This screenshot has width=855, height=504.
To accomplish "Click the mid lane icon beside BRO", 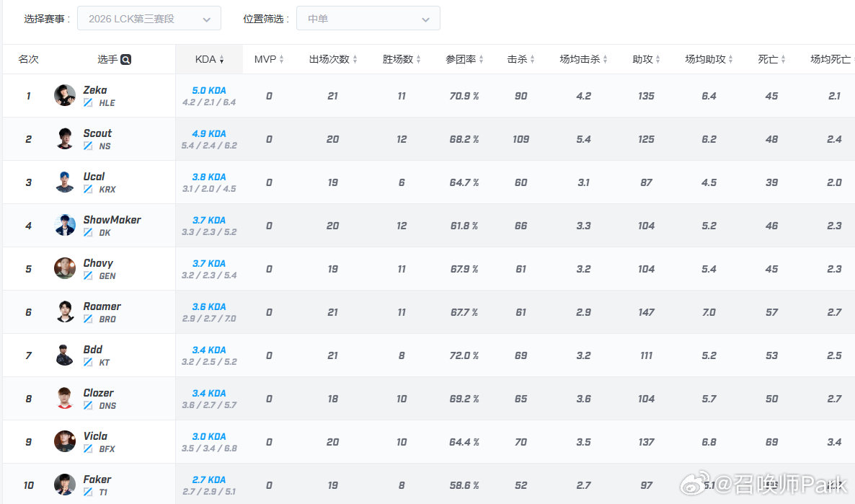I will tap(88, 319).
